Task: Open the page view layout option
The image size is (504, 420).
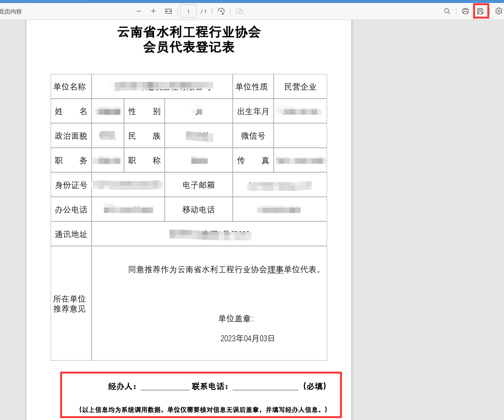Action: pos(239,11)
